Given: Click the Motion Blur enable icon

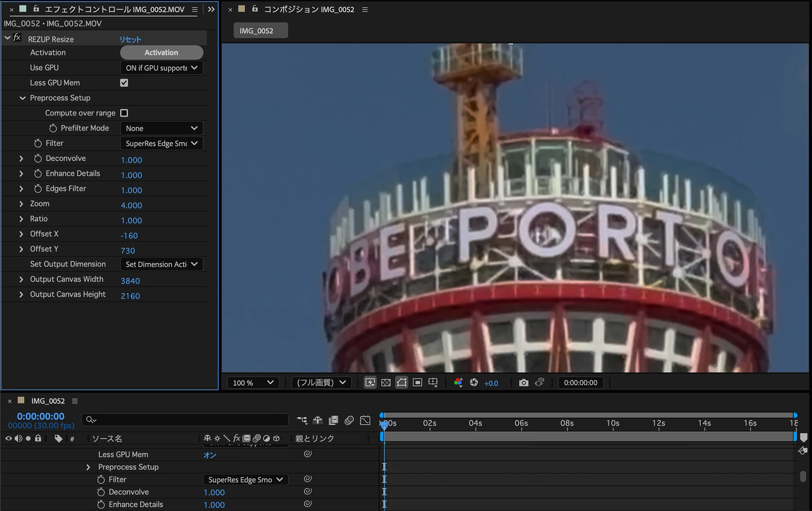Looking at the screenshot, I should click(349, 420).
